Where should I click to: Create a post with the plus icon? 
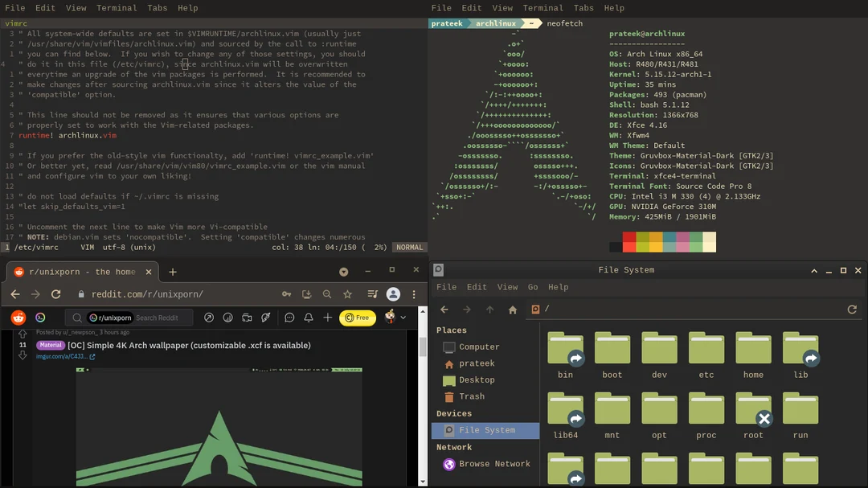click(x=327, y=317)
